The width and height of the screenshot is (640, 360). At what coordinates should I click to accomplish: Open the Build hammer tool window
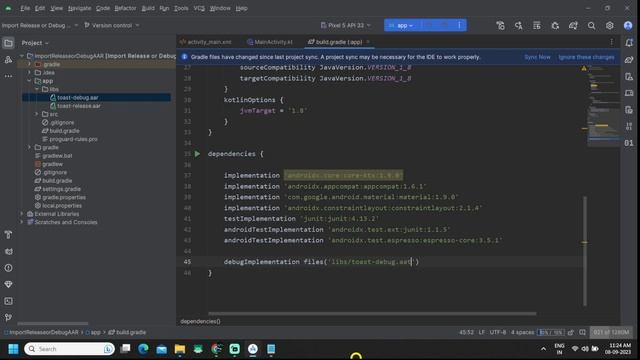(8, 235)
